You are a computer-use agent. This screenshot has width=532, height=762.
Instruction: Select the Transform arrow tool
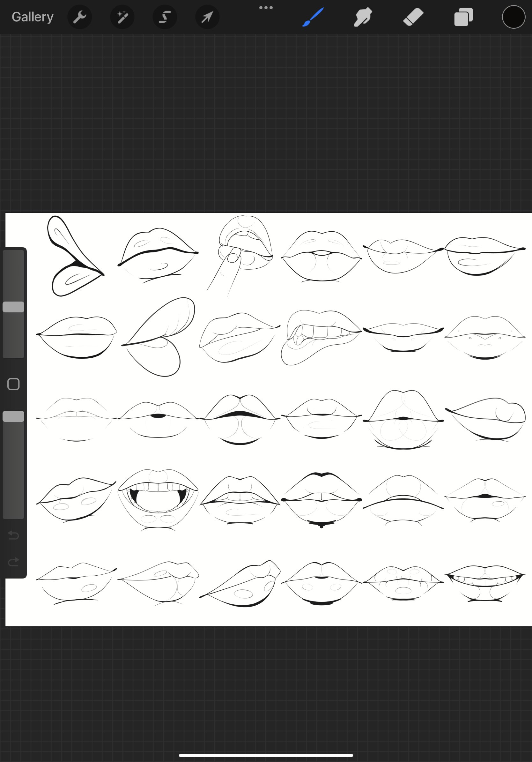[207, 17]
